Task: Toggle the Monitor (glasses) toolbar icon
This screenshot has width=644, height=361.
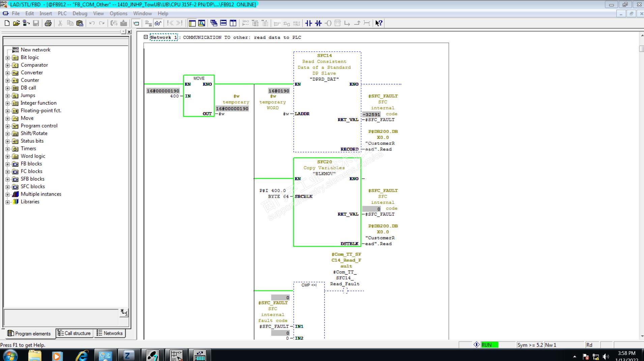Action: click(x=158, y=23)
